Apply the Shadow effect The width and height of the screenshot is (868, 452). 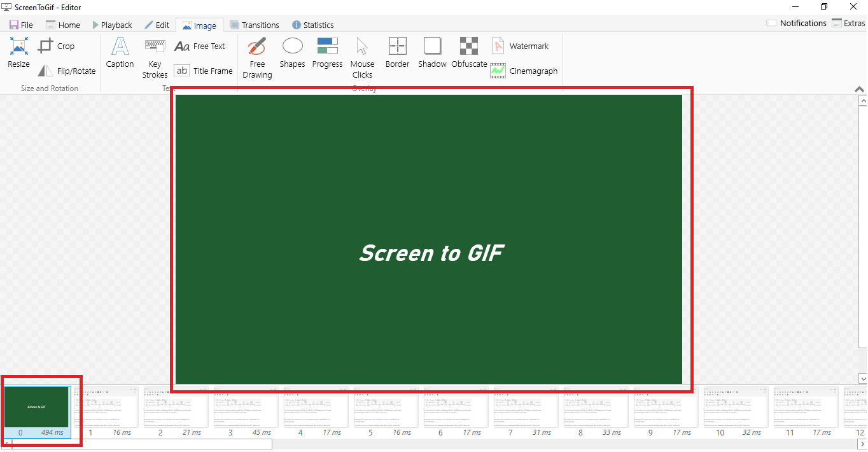[x=432, y=52]
